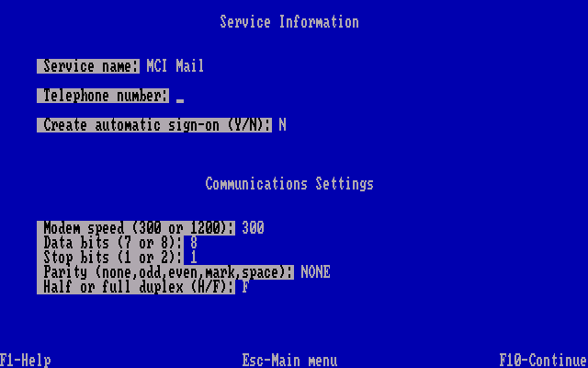
Task: Click the Half or full duplex label
Action: 136,286
